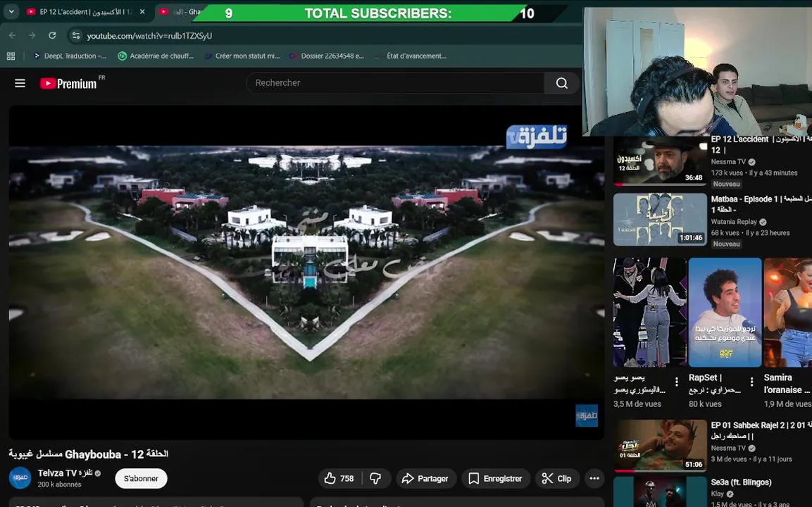Open Dossier 22634548 bookmark
The height and width of the screenshot is (507, 812).
327,56
